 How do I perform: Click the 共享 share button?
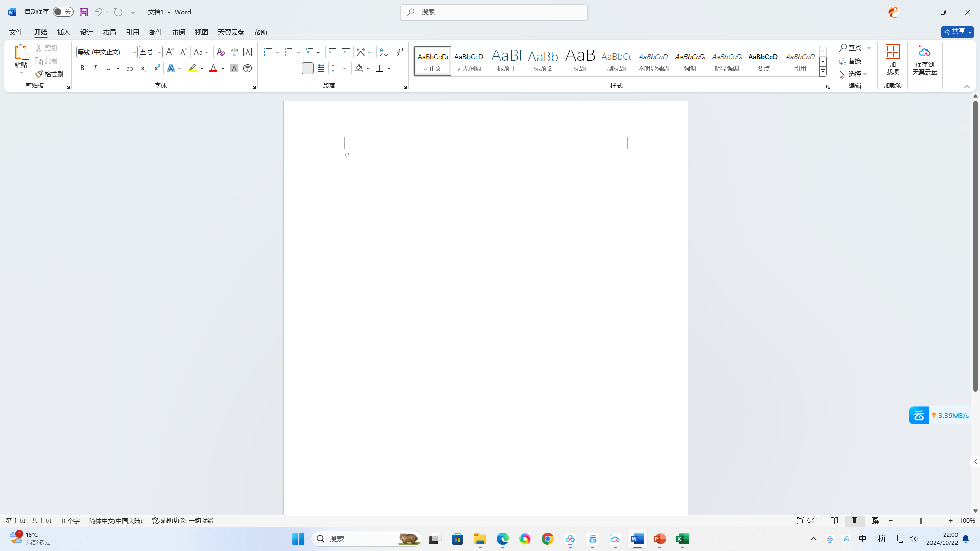(x=956, y=31)
